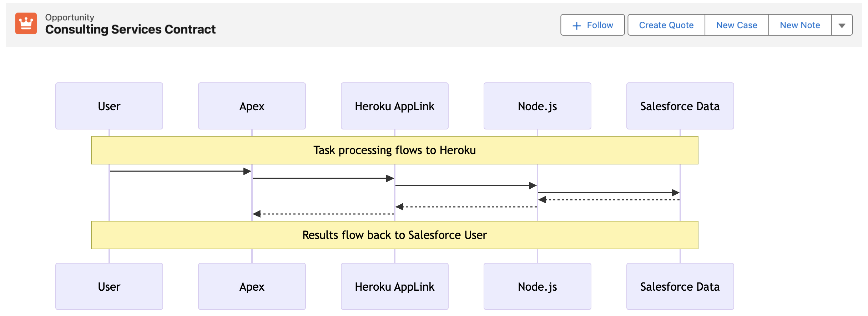Select the New Note button
Screen dimensions: 868x316
[799, 25]
